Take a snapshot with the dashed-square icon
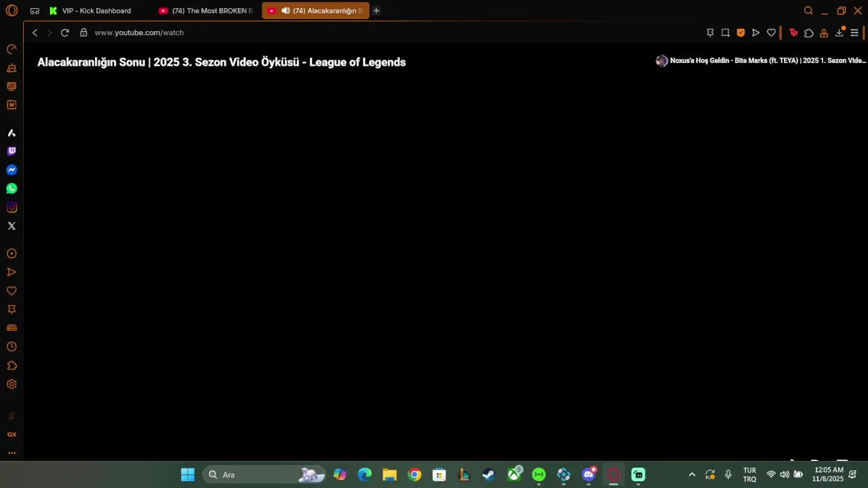 (726, 33)
